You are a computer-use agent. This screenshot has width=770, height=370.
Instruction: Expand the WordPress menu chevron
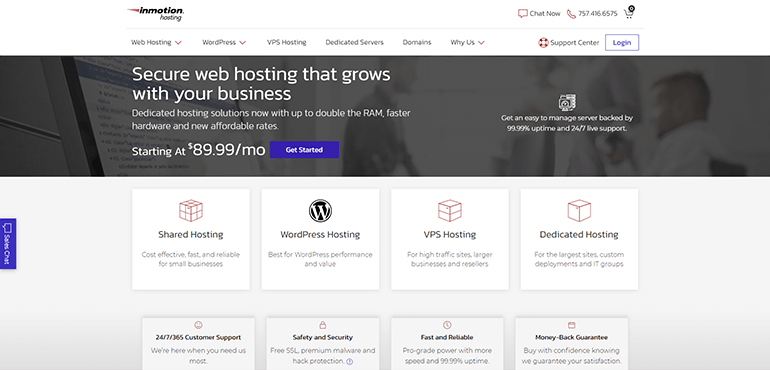click(x=243, y=43)
